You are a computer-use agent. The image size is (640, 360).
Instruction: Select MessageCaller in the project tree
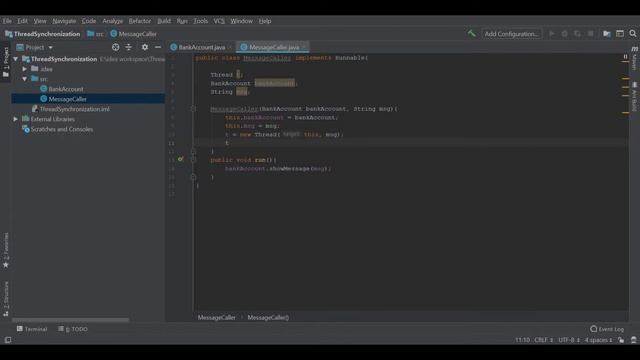pyautogui.click(x=67, y=99)
